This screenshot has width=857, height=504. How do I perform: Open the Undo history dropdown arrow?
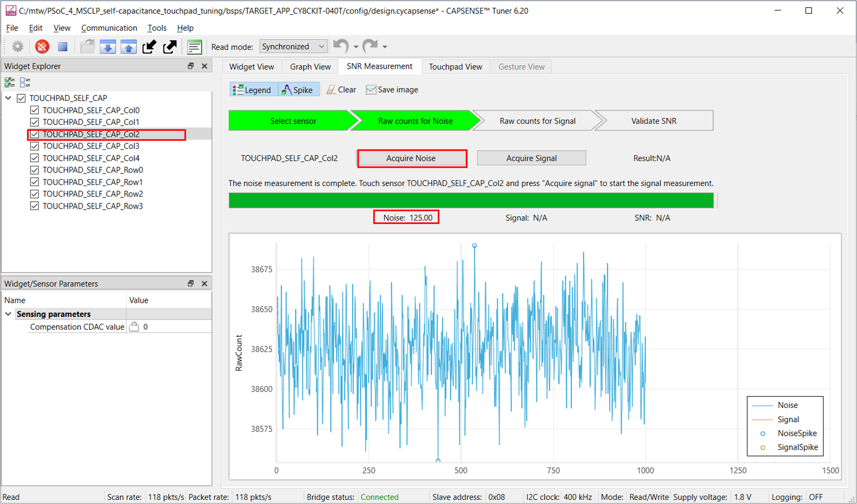click(x=356, y=47)
